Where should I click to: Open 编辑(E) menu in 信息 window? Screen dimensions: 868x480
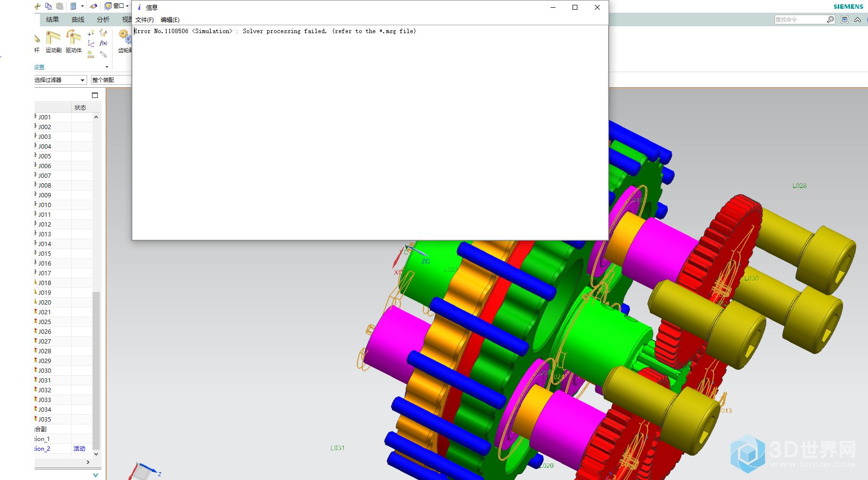tap(170, 20)
